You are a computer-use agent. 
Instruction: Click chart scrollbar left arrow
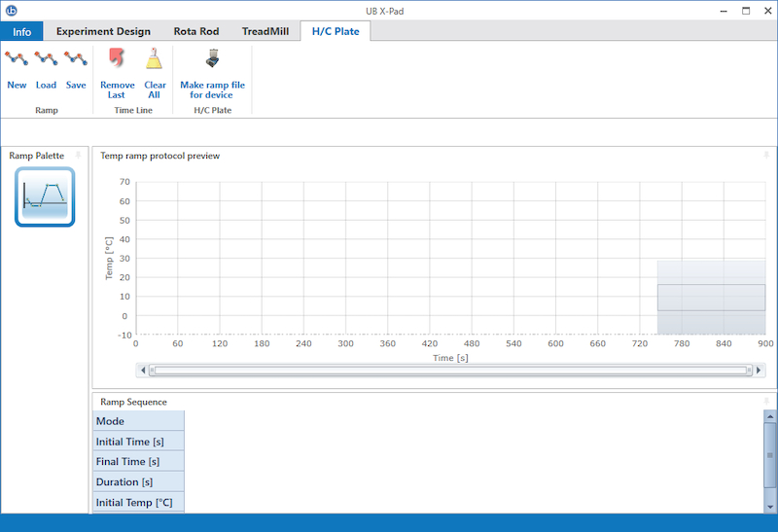click(x=143, y=371)
